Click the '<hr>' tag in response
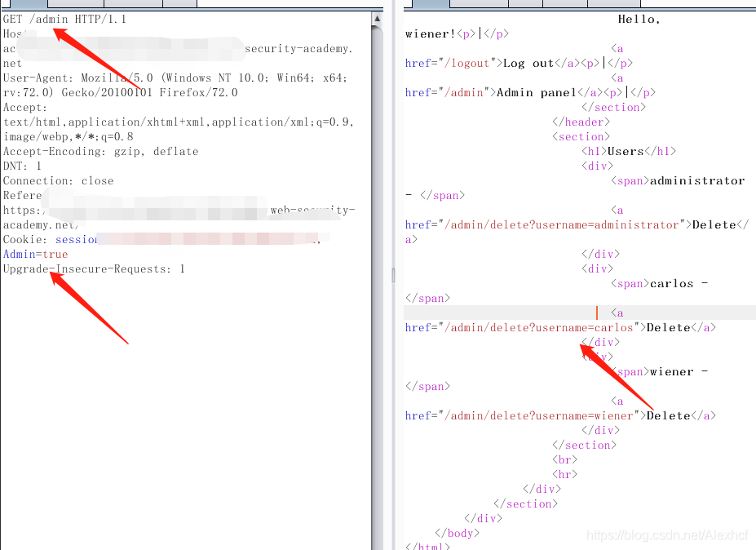 tap(564, 475)
